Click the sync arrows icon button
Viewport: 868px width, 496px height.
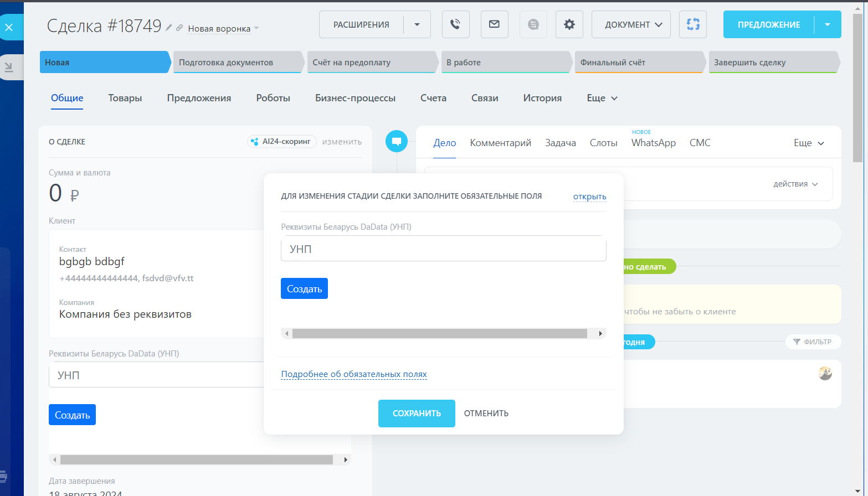coord(692,24)
